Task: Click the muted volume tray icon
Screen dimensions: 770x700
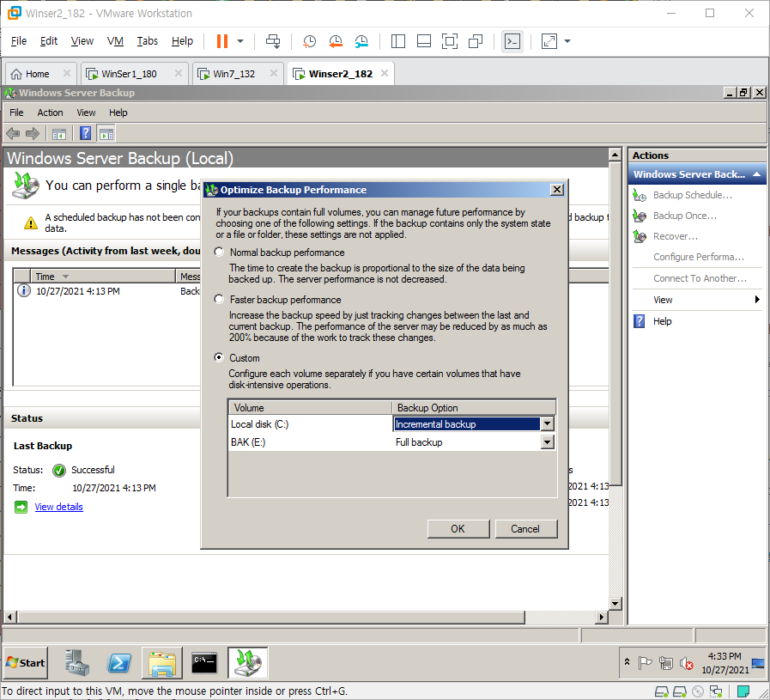Action: click(686, 664)
